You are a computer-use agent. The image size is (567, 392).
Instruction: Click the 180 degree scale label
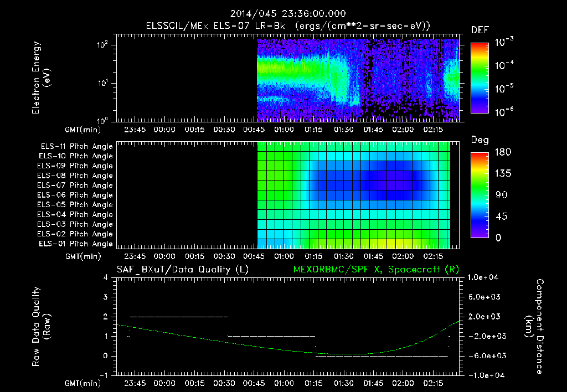click(503, 152)
